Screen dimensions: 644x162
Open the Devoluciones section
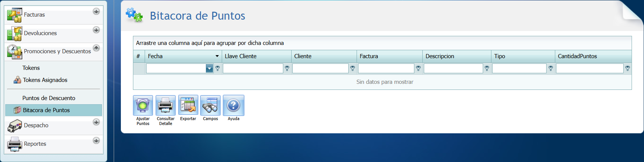[40, 33]
